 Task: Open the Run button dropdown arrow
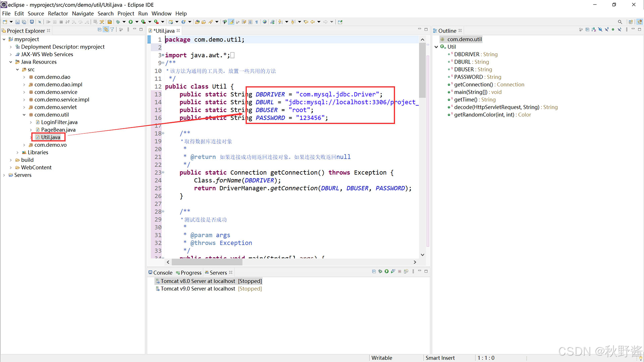(137, 22)
